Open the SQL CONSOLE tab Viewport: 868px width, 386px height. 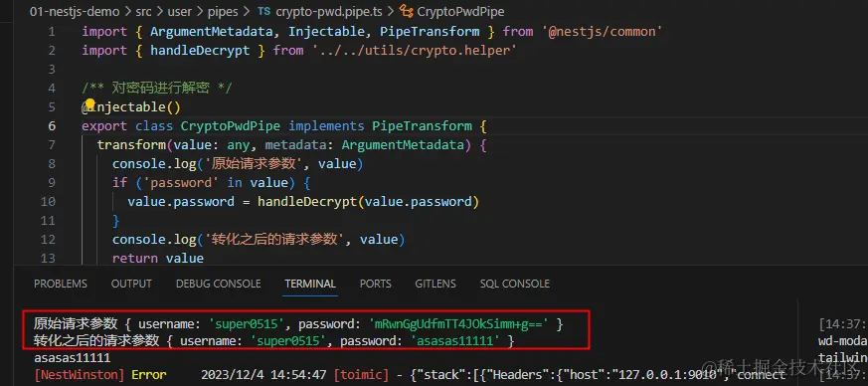tap(515, 284)
